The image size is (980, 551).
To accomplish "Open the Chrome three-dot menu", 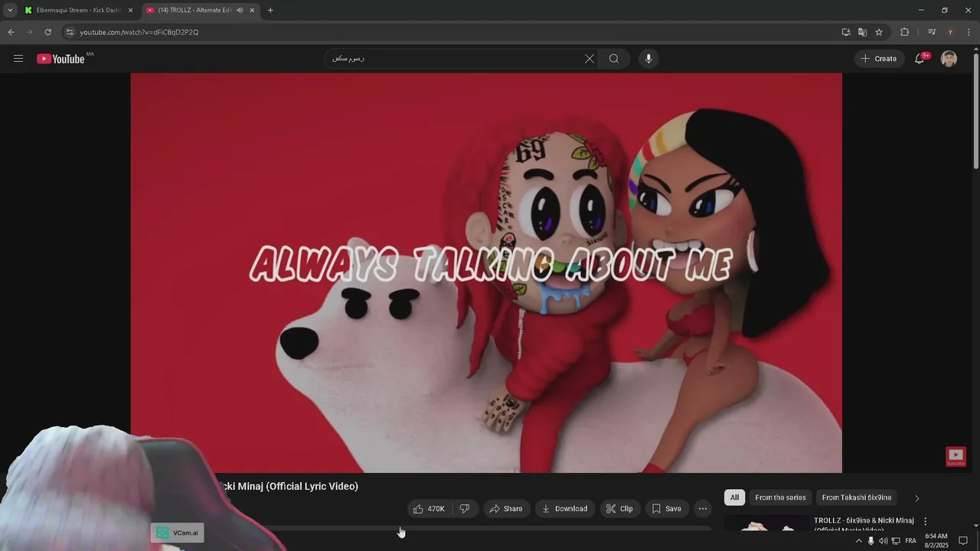I will click(x=969, y=32).
